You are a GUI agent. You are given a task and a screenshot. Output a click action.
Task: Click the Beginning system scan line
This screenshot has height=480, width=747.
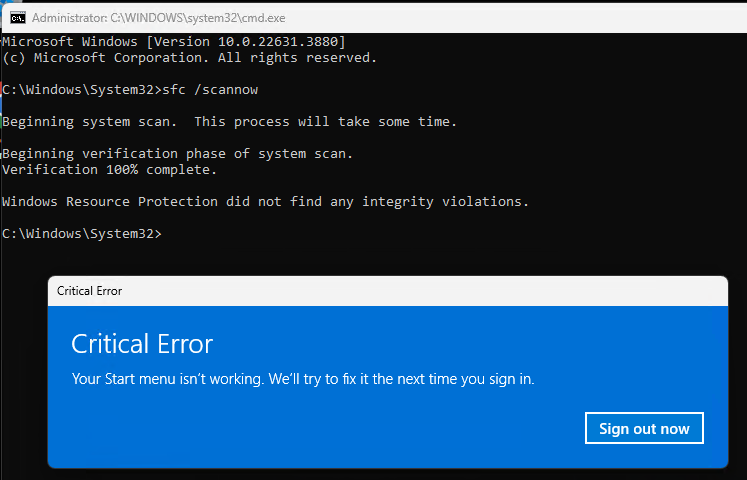tap(230, 121)
